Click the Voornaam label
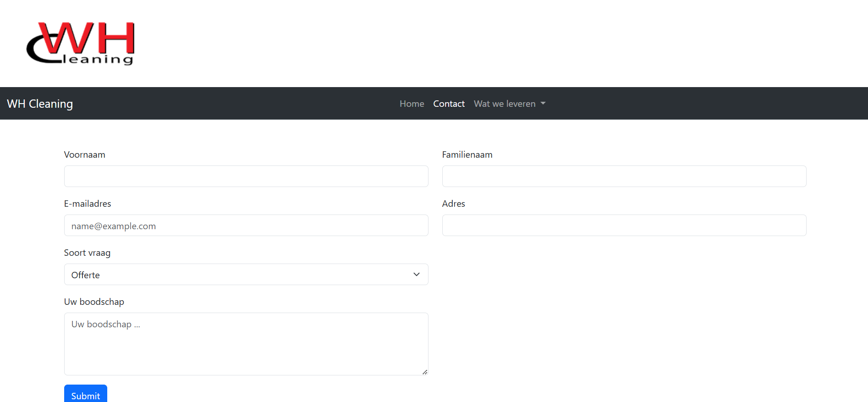Viewport: 868px width, 402px height. click(x=85, y=155)
